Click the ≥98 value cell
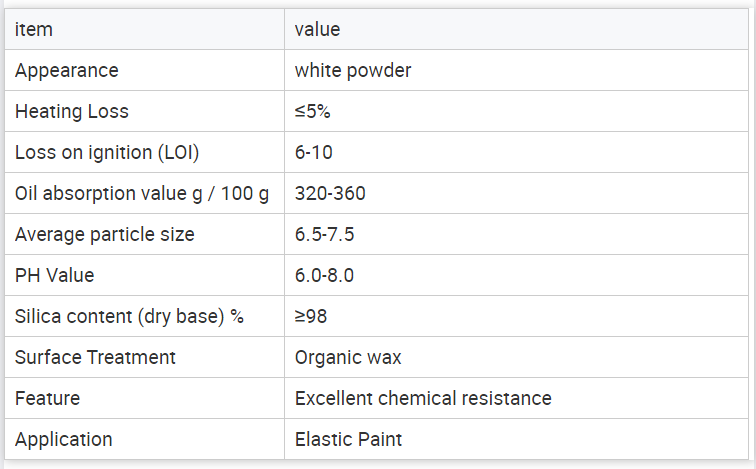Image resolution: width=756 pixels, height=469 pixels. (516, 316)
